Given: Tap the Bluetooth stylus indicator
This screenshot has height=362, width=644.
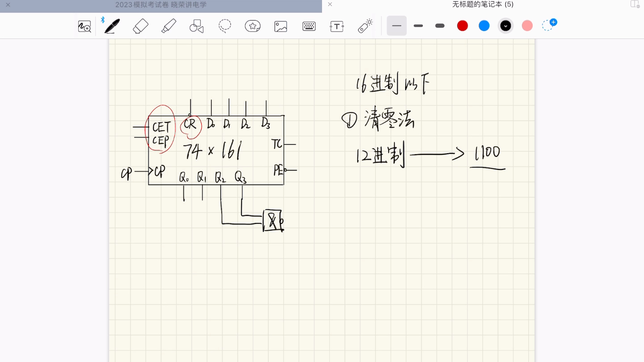Looking at the screenshot, I should 102,20.
